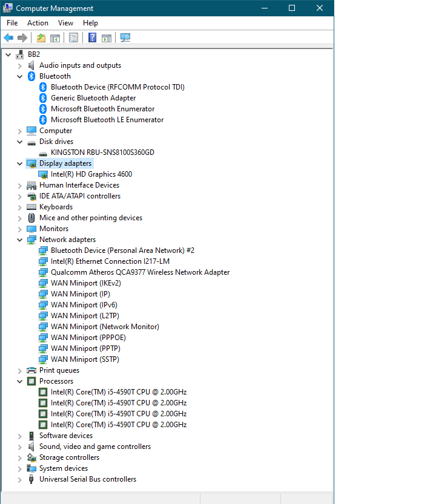Click the IDE ATA/ATAPI controllers icon

tap(31, 196)
